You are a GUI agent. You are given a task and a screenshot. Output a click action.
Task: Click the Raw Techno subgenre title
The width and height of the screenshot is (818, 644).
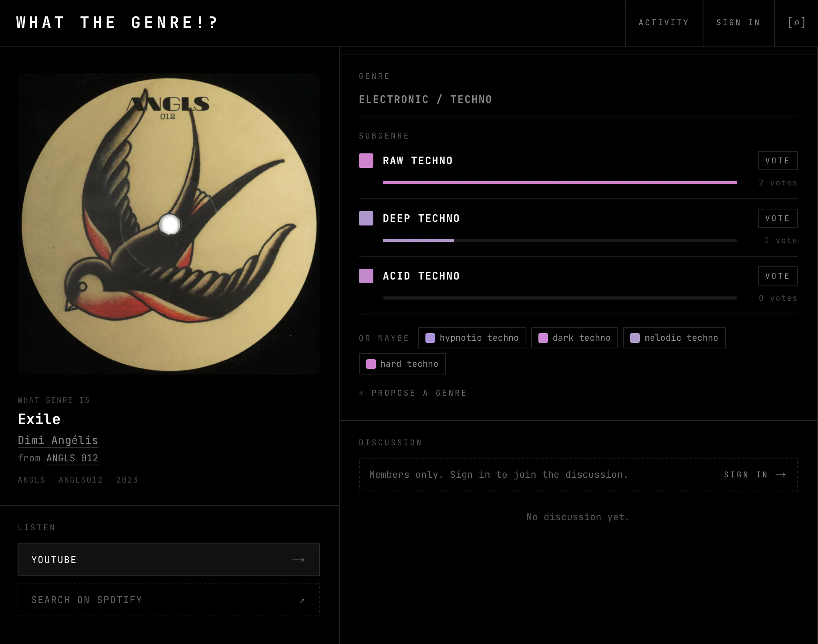(418, 161)
